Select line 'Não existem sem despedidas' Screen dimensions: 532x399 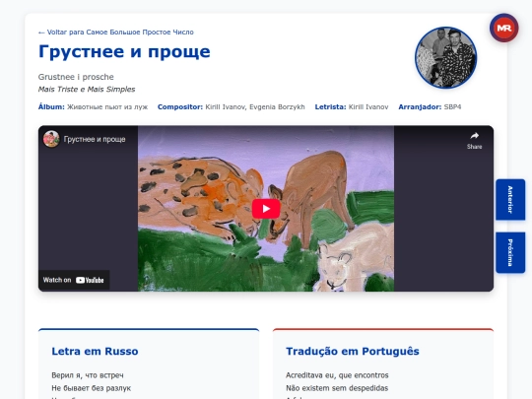(x=337, y=388)
